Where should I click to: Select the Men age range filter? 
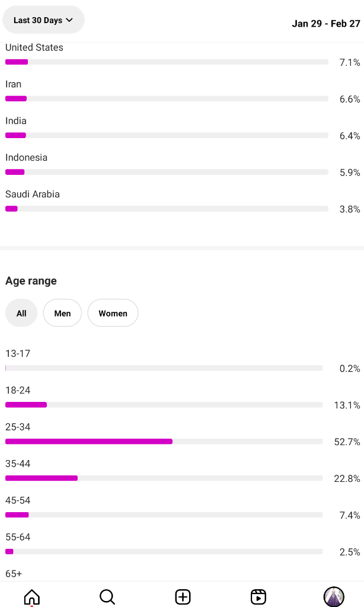click(x=62, y=313)
